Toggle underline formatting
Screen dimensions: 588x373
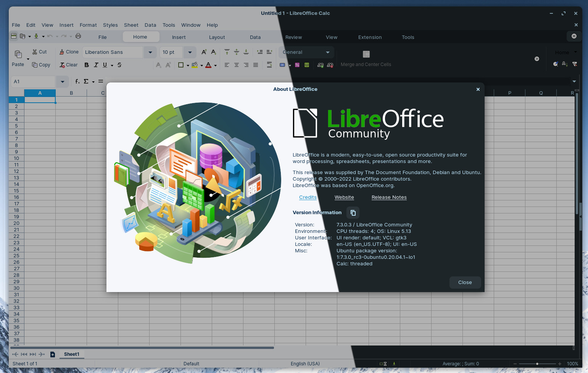click(x=105, y=65)
